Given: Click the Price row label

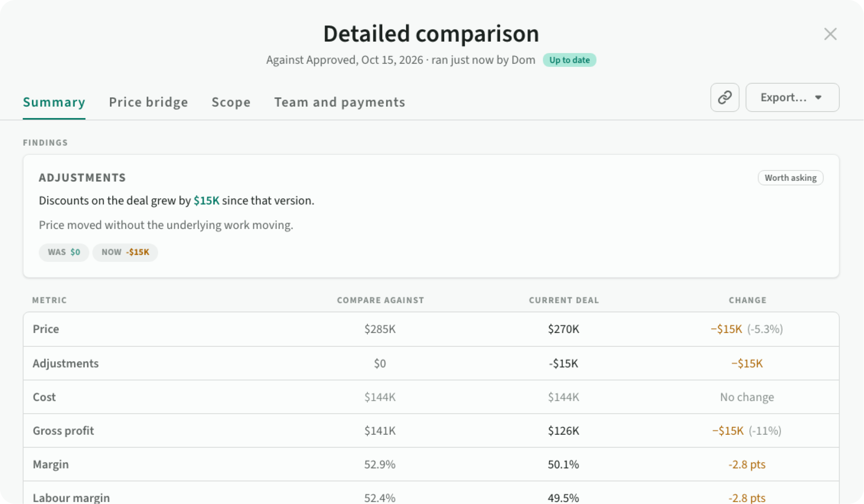Looking at the screenshot, I should click(x=46, y=329).
